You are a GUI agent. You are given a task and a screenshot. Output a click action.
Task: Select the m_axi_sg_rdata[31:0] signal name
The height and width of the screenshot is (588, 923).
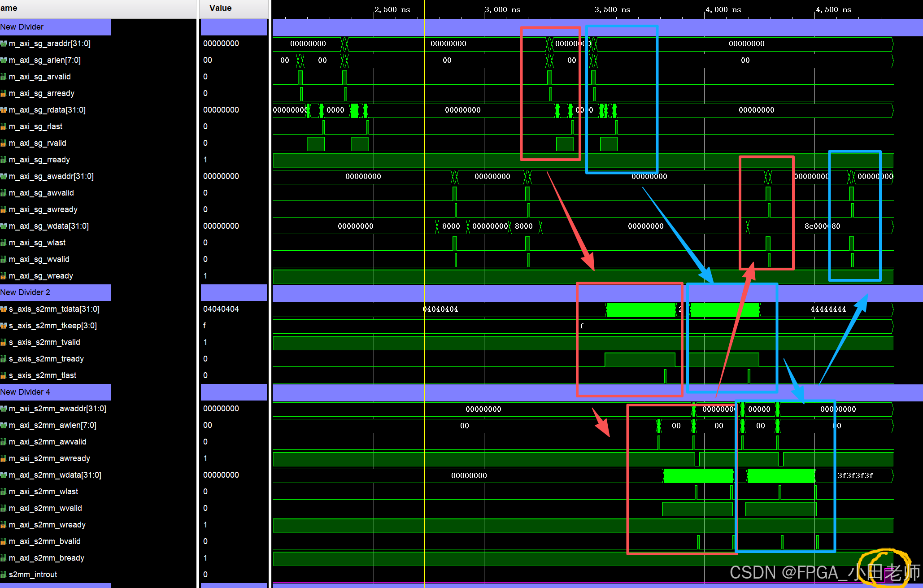(47, 110)
